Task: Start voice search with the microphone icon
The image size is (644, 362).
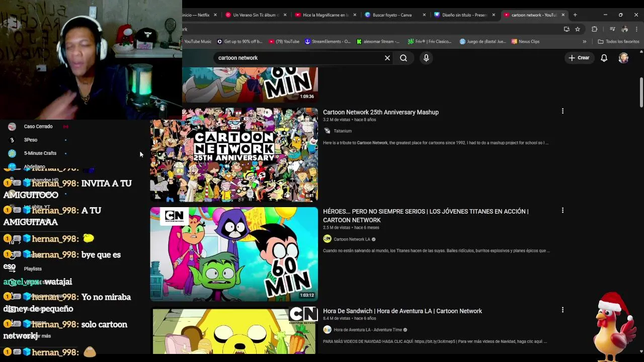Action: [x=426, y=58]
